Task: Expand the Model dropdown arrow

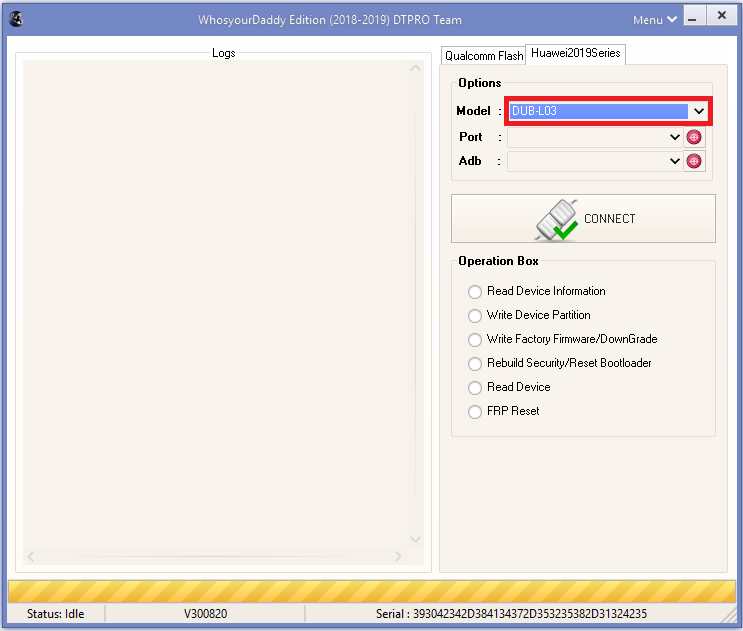Action: click(x=699, y=111)
